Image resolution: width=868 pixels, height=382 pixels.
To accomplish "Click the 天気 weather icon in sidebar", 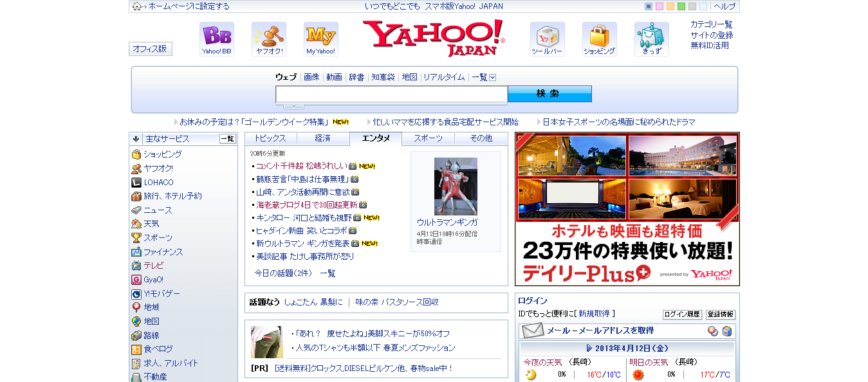I will point(136,224).
